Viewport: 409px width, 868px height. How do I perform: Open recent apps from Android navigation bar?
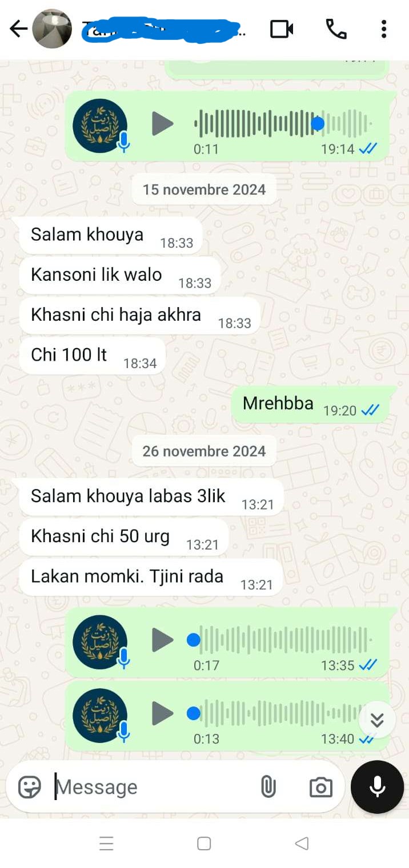pos(106,843)
